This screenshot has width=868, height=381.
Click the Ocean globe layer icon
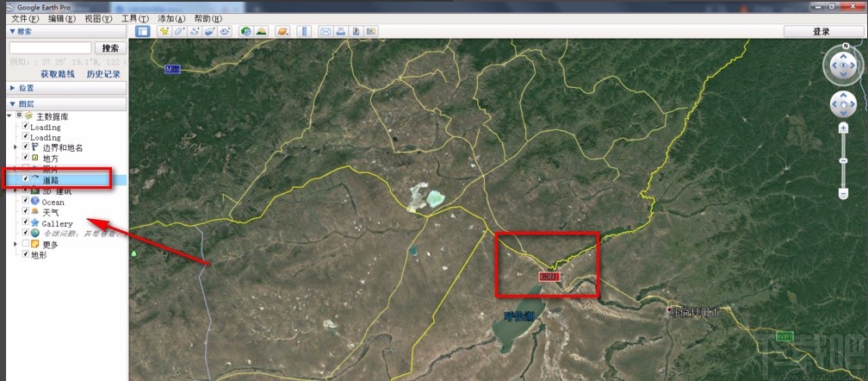coord(34,202)
